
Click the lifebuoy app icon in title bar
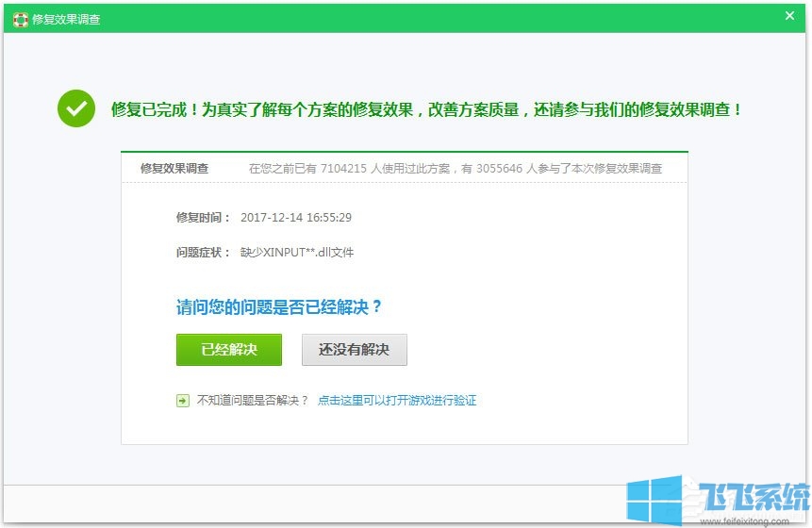20,19
